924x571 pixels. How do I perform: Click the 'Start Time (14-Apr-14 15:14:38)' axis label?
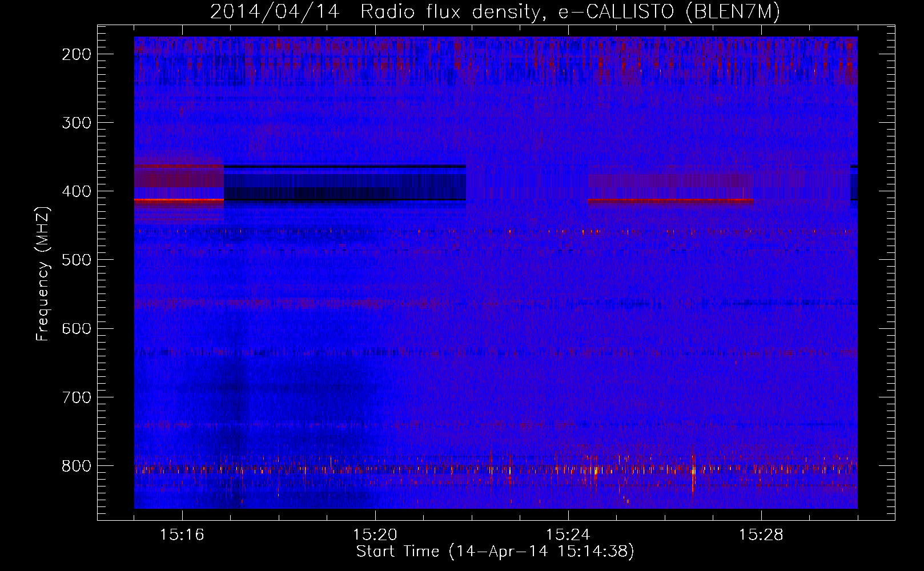pyautogui.click(x=495, y=552)
